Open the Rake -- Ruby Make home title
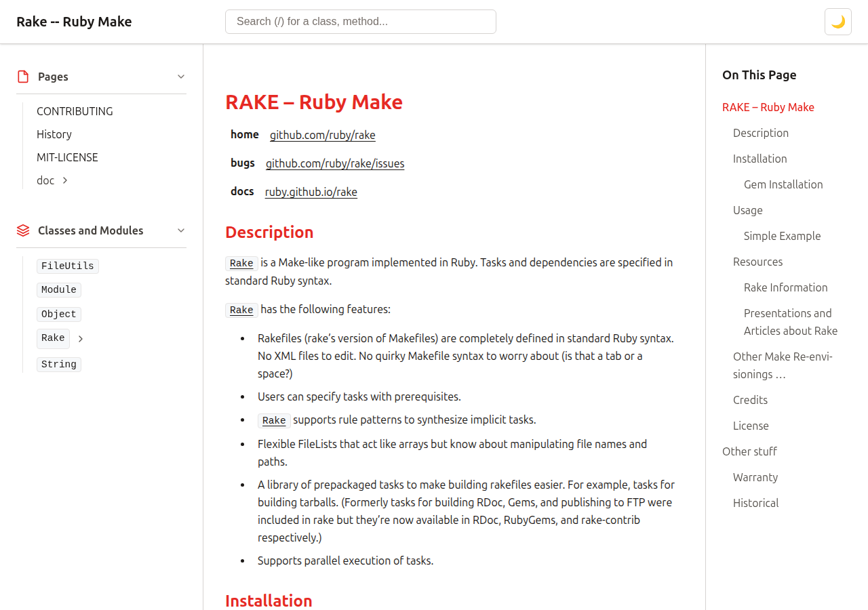 [74, 22]
